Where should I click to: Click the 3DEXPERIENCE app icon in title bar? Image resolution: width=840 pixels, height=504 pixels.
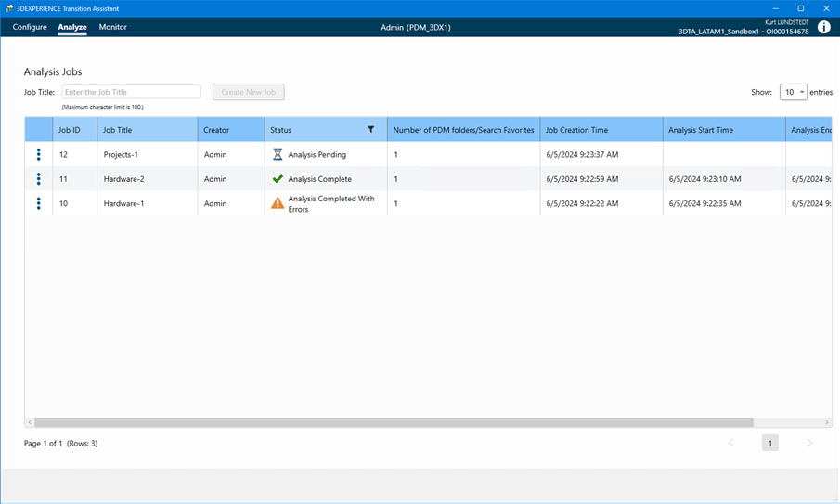[x=9, y=8]
